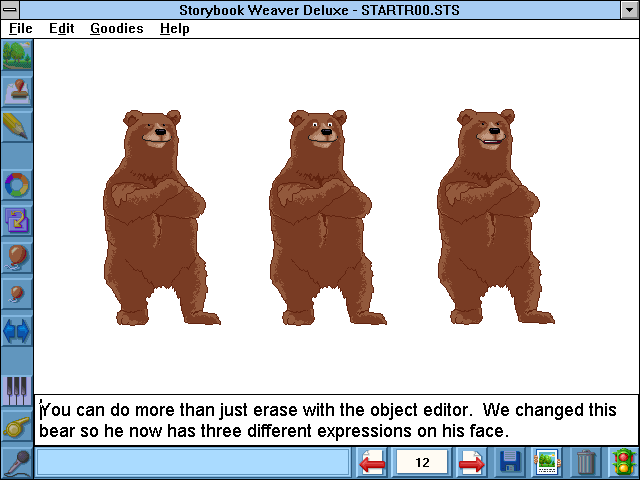
Task: Open the color wheel tool
Action: 17,184
